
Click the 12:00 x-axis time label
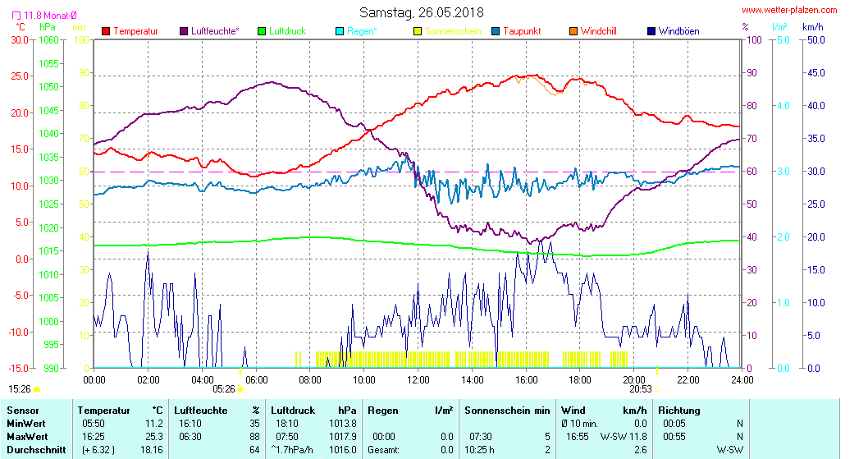[418, 379]
